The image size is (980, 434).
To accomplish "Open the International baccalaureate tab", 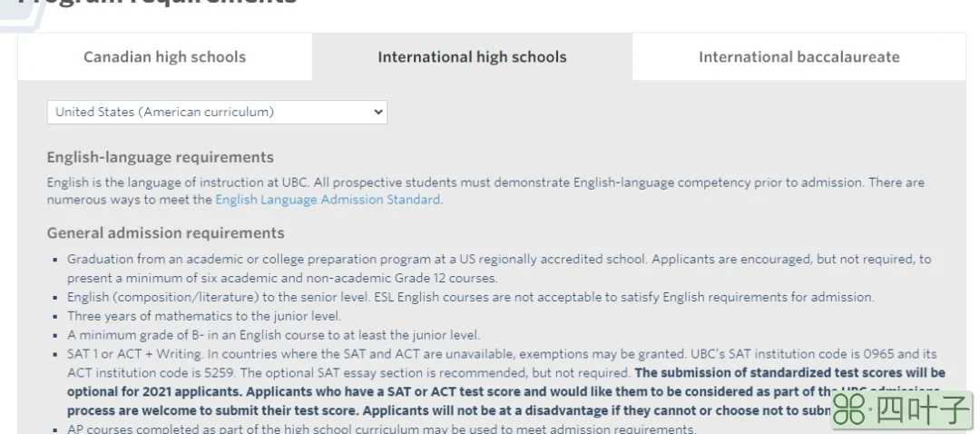I will [799, 57].
